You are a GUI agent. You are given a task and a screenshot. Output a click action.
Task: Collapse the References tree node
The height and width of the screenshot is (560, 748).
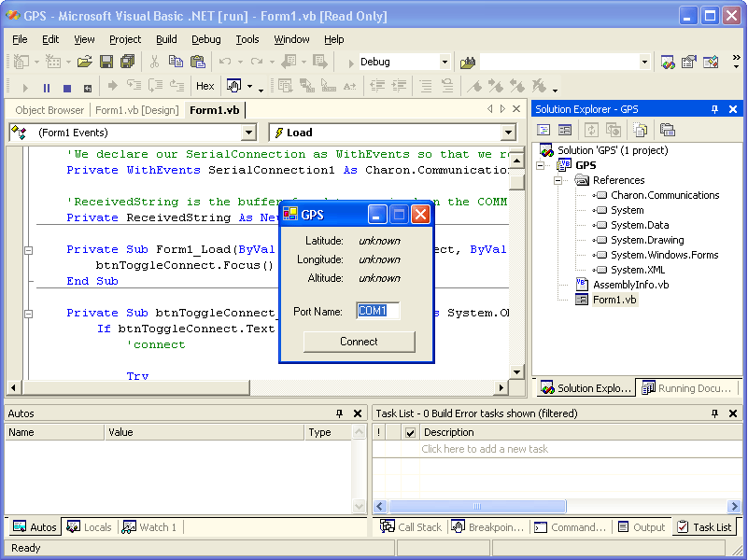[558, 180]
